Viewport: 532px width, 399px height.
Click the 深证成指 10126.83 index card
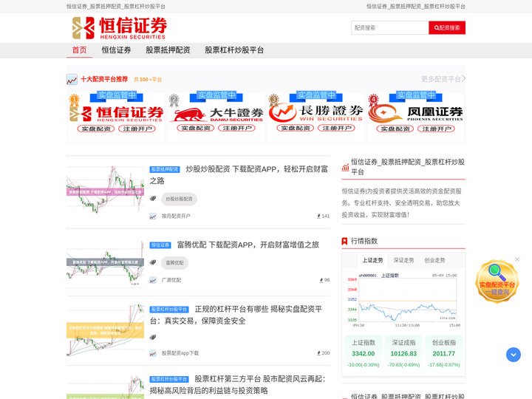(403, 353)
